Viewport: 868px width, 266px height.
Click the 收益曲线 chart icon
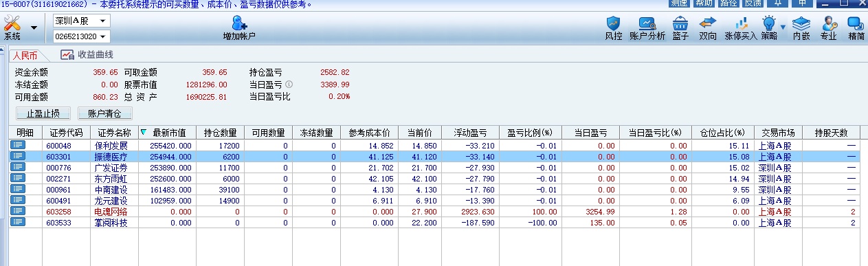pyautogui.click(x=67, y=55)
